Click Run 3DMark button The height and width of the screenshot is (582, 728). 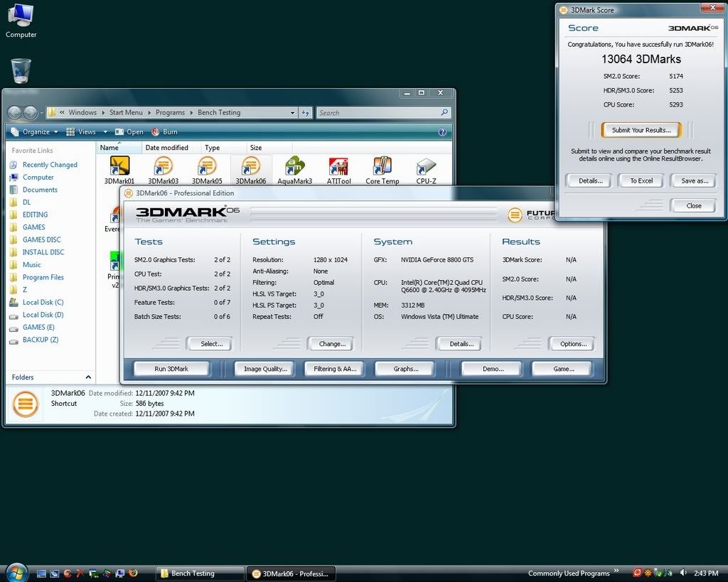pos(171,369)
